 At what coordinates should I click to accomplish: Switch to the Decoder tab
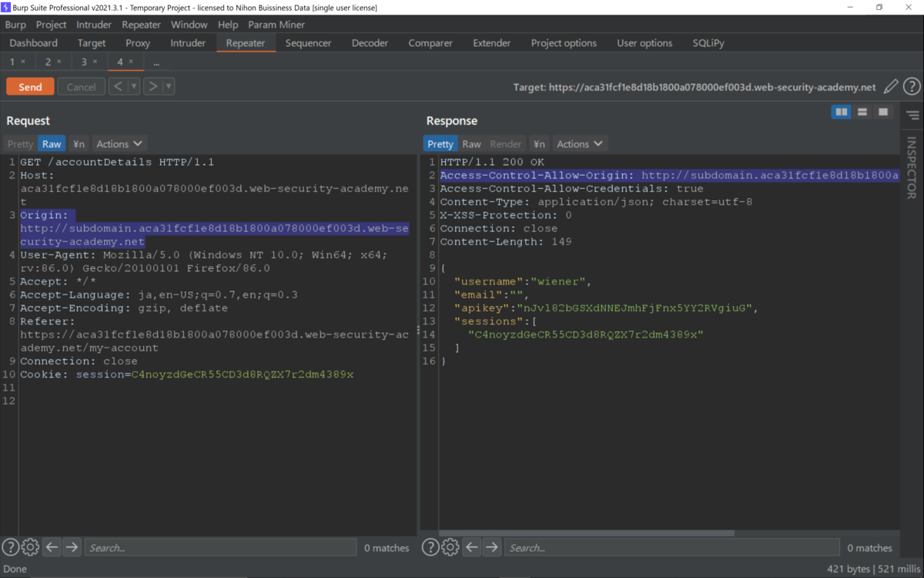[x=370, y=43]
